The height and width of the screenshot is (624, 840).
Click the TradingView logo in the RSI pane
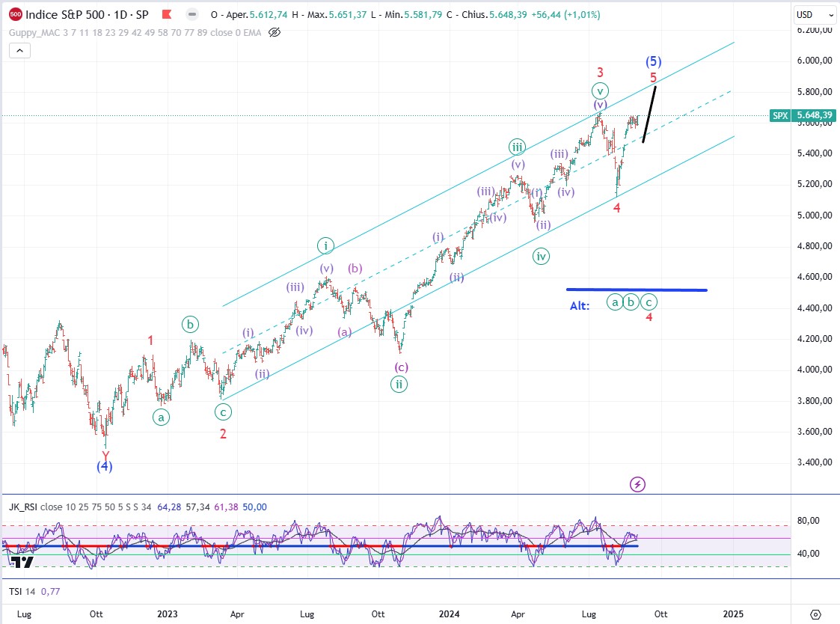pyautogui.click(x=22, y=562)
